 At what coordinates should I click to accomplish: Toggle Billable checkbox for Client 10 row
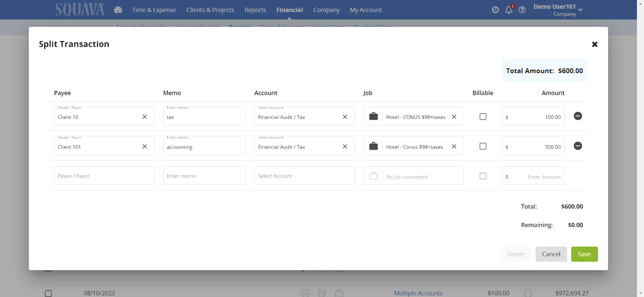click(x=483, y=116)
